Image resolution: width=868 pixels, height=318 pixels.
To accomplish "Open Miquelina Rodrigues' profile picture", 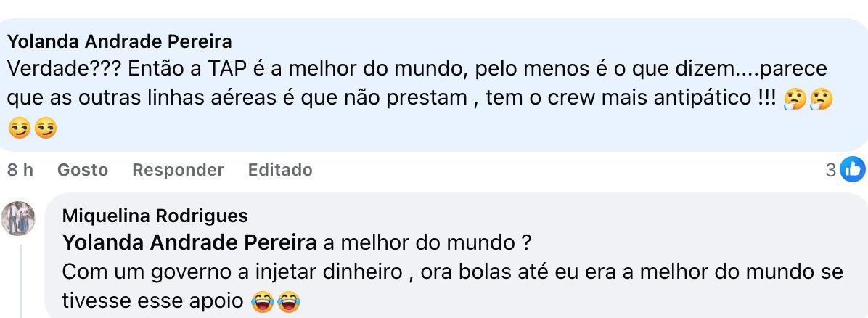I will click(x=19, y=218).
